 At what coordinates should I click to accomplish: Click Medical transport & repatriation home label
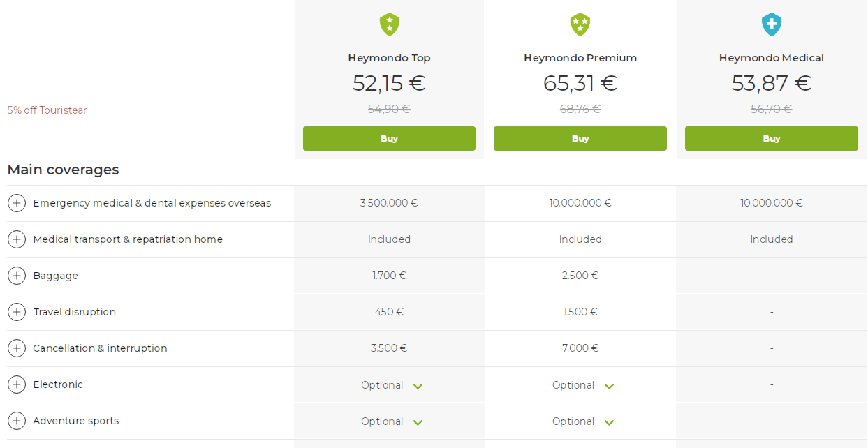(128, 239)
